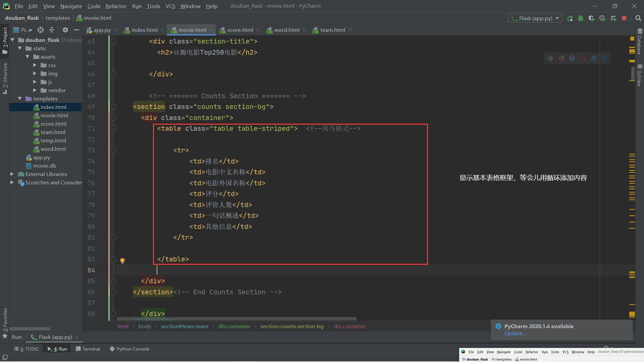Open project panel settings gear icon

click(65, 30)
